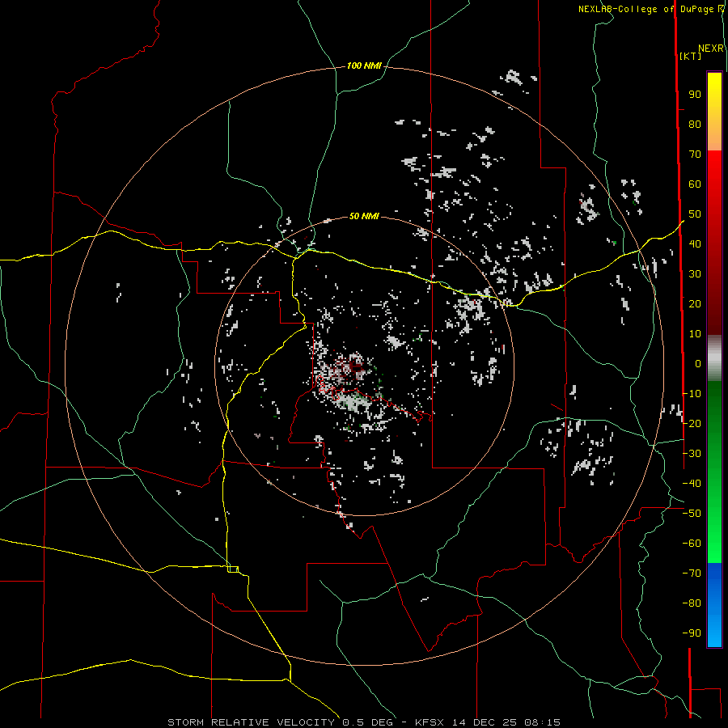
Task: Click the 30 knot scale label
Action: (695, 274)
